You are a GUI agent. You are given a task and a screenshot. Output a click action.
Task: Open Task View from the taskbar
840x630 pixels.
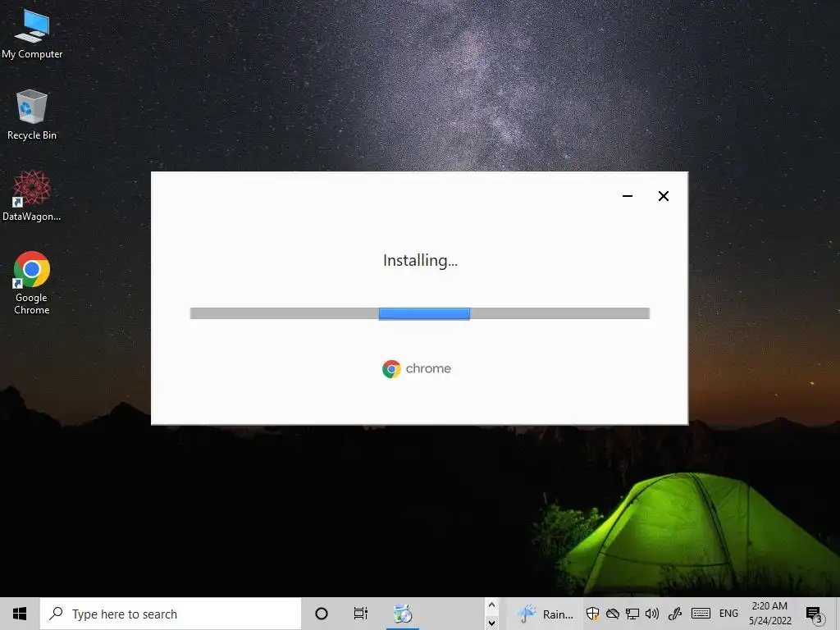pyautogui.click(x=361, y=614)
